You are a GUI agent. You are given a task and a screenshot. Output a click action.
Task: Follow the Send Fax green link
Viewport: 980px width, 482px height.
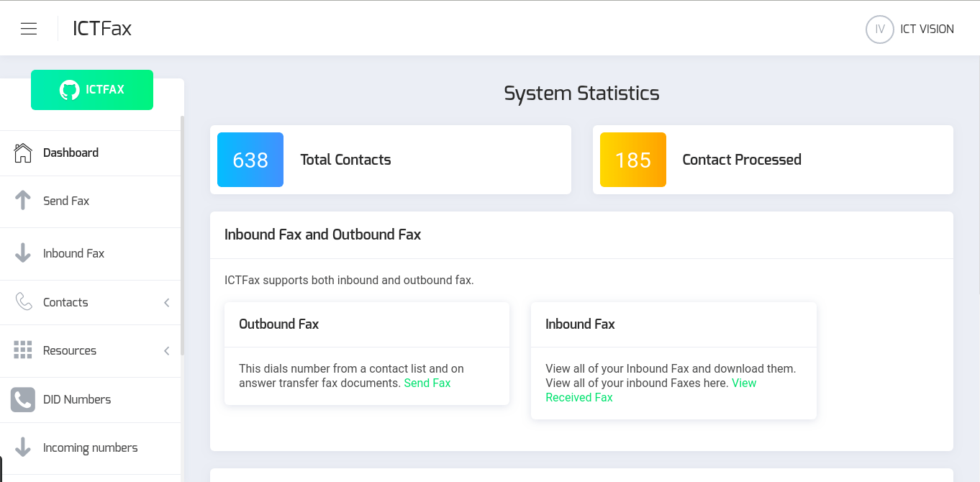(427, 383)
